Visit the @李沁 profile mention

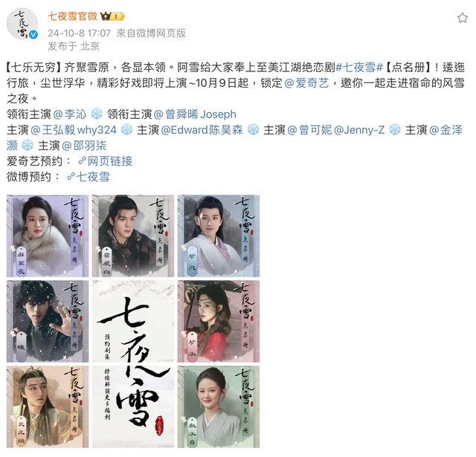[70, 114]
